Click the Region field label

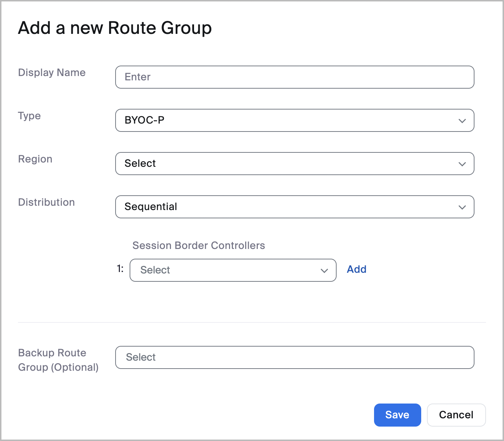coord(35,159)
